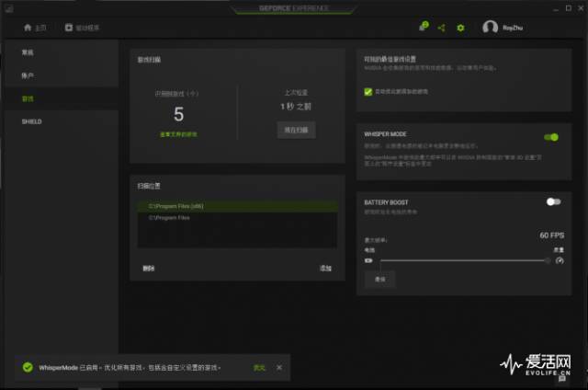Uncheck automatic game optimization checkbox
The image size is (588, 390).
tap(368, 92)
